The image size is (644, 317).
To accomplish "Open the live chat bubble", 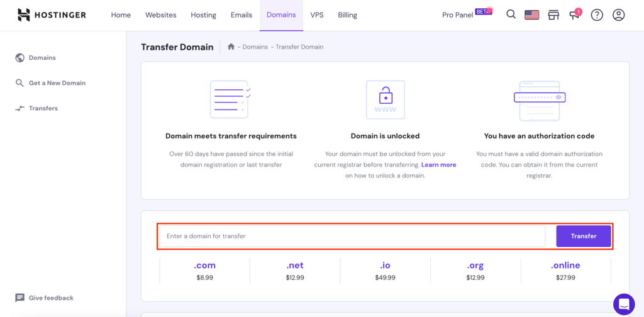I will coord(625,304).
